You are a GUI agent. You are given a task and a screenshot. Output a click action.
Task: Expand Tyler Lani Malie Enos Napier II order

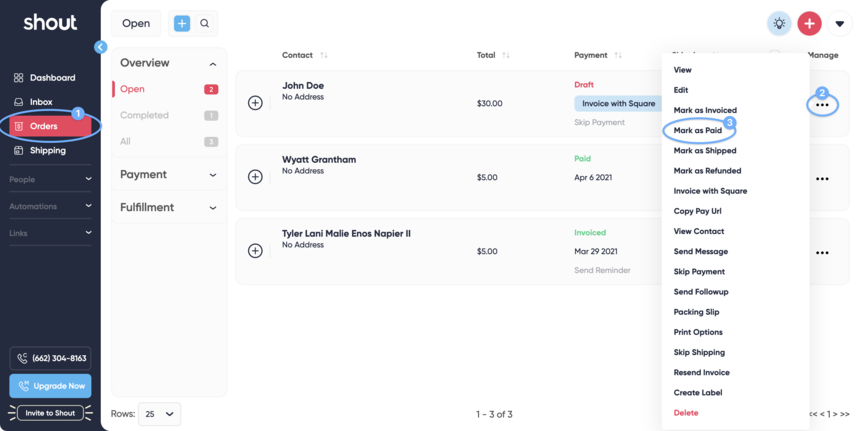pos(255,251)
